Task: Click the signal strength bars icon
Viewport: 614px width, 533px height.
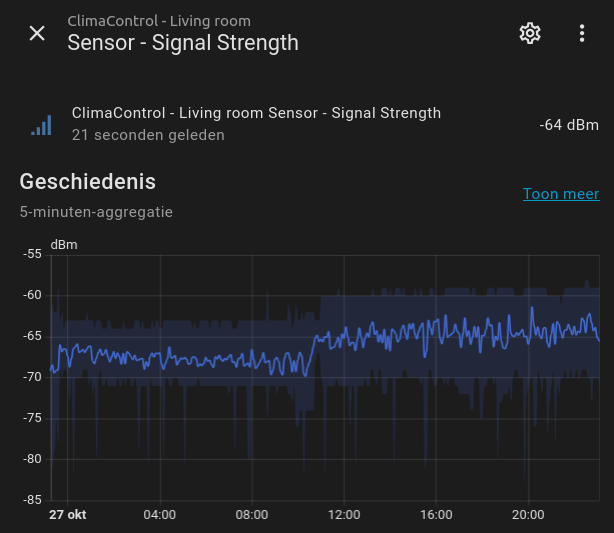Action: click(41, 124)
